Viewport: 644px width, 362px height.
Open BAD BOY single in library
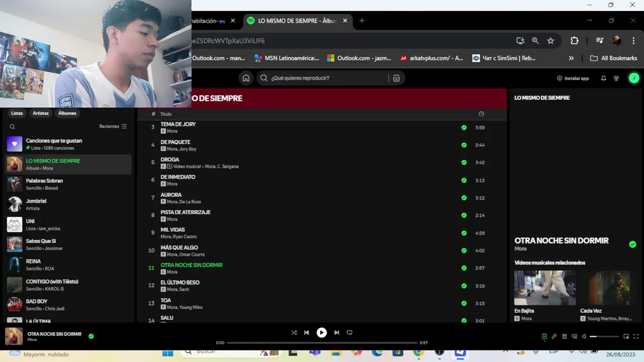pos(68,305)
